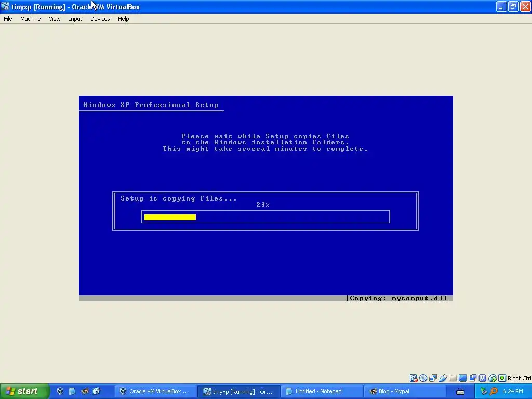Click the USB devices status icon
Screen dimensions: 532x399
[x=443, y=378]
